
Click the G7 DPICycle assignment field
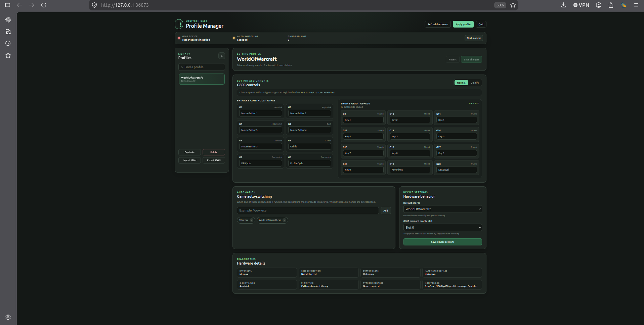pos(260,164)
